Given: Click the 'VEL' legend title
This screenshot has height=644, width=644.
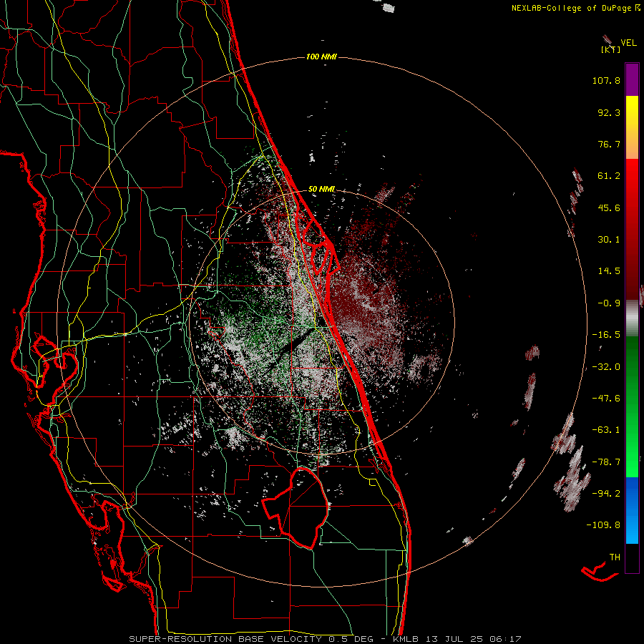Looking at the screenshot, I should click(x=628, y=43).
